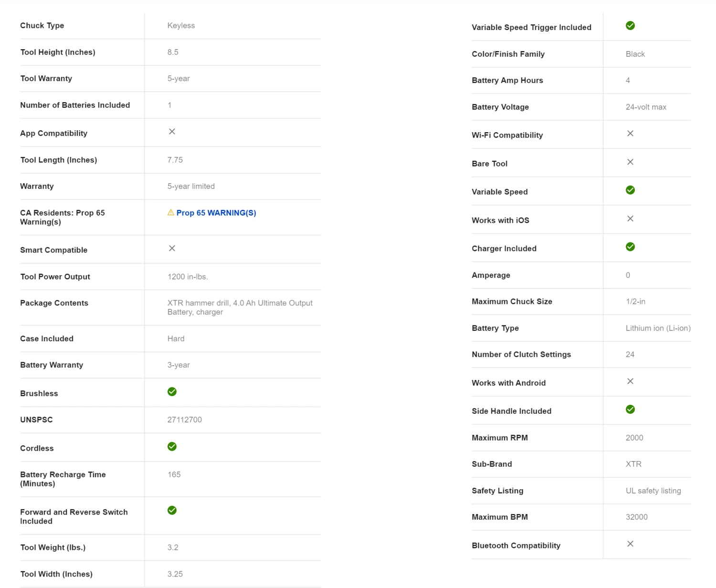Image resolution: width=716 pixels, height=588 pixels.
Task: Click the yellow Prop 65 warning triangle icon
Action: 171,212
